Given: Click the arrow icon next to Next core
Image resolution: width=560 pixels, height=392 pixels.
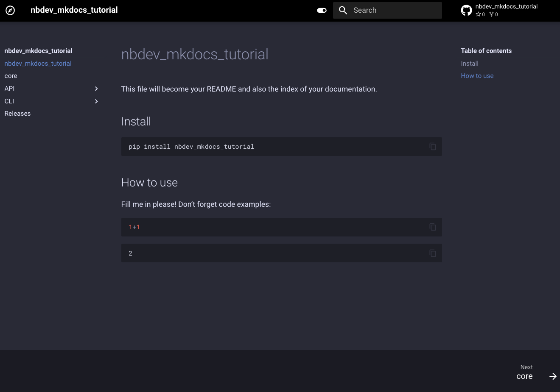Looking at the screenshot, I should [553, 376].
